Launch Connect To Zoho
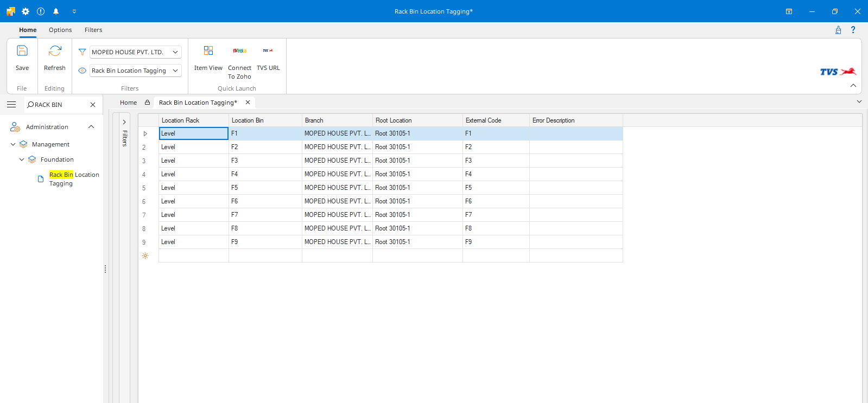The image size is (868, 403). point(239,52)
